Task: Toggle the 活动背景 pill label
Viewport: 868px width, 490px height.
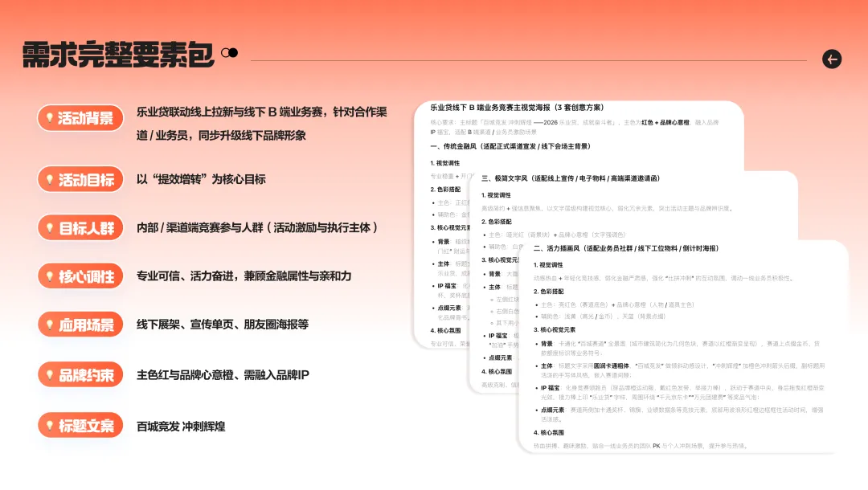Action: (84, 117)
